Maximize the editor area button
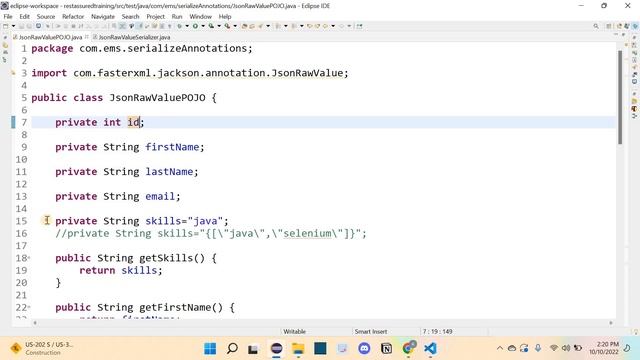 623,36
